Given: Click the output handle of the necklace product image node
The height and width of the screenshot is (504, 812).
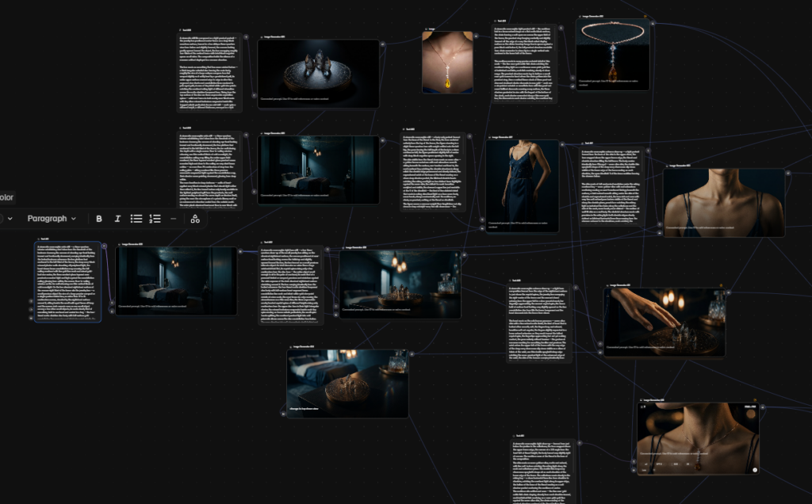Looking at the screenshot, I should pyautogui.click(x=653, y=23).
